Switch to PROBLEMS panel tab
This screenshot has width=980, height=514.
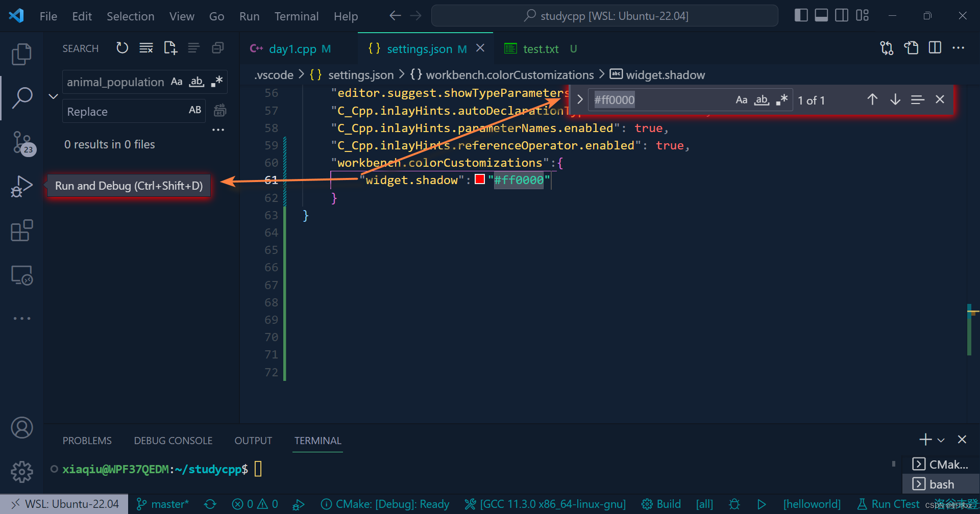[x=87, y=441]
